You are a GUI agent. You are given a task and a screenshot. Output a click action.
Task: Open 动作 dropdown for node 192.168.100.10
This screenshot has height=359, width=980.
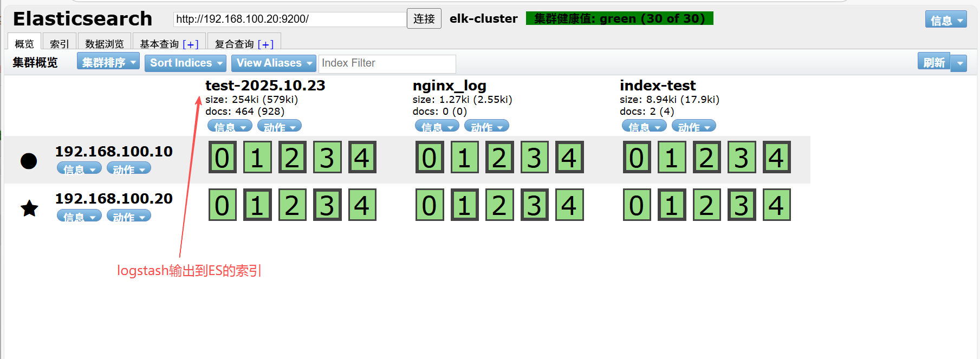pos(129,168)
